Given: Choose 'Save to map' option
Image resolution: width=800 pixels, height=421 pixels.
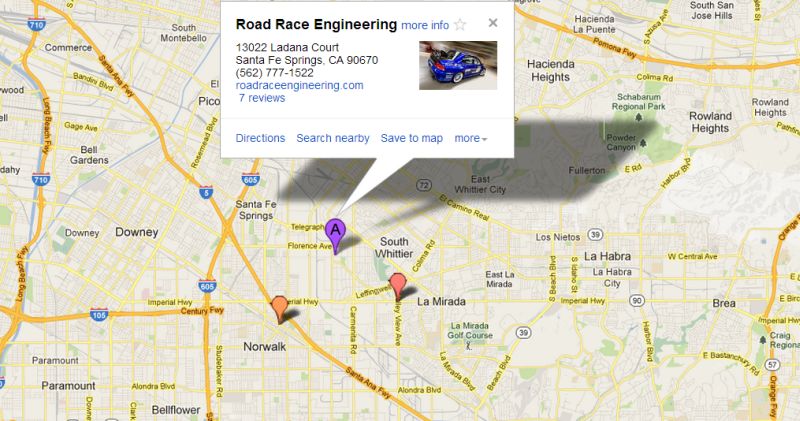Looking at the screenshot, I should click(x=412, y=138).
